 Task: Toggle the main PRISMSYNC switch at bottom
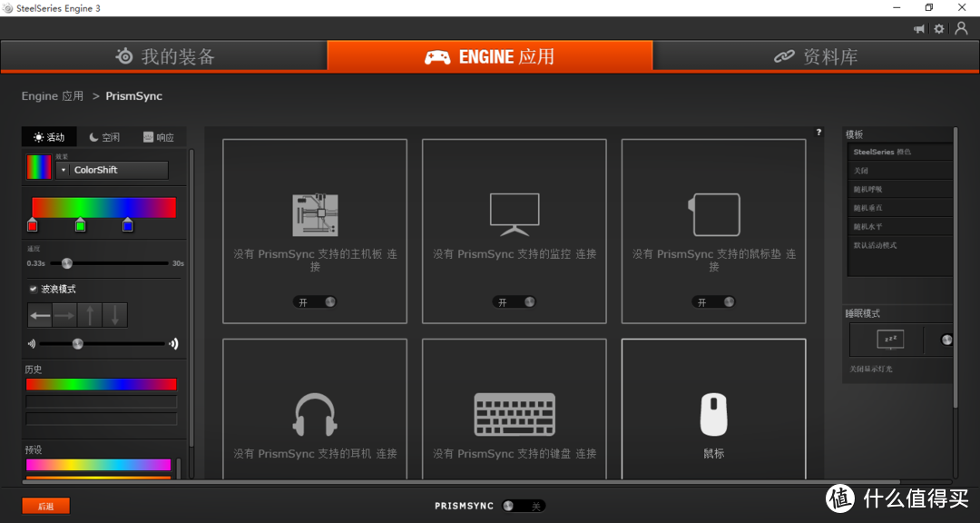point(524,506)
